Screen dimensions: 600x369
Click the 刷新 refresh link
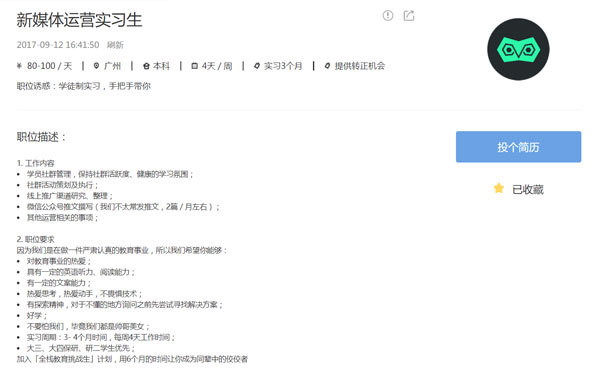coord(115,45)
